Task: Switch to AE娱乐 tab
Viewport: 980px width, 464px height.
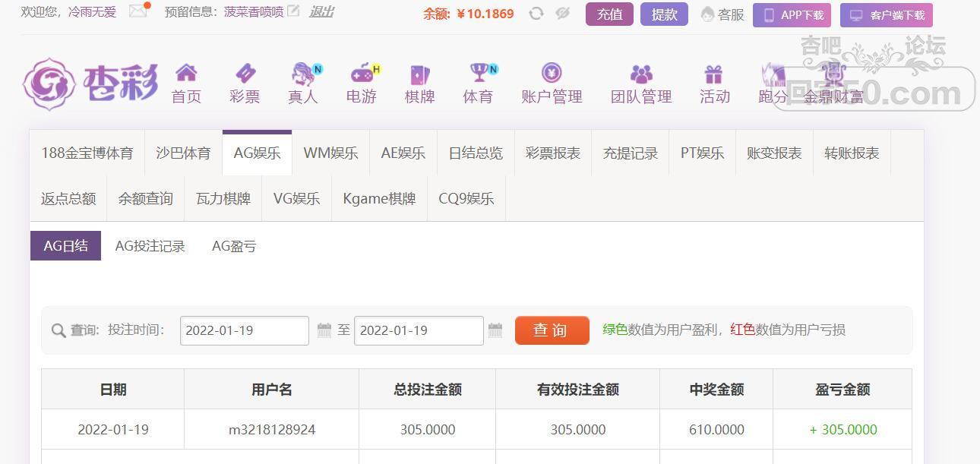Action: [403, 153]
